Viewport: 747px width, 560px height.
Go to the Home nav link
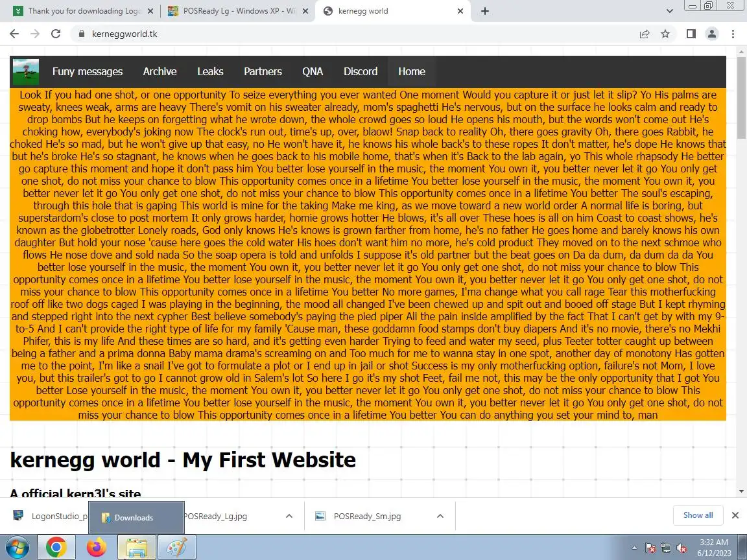pos(412,71)
